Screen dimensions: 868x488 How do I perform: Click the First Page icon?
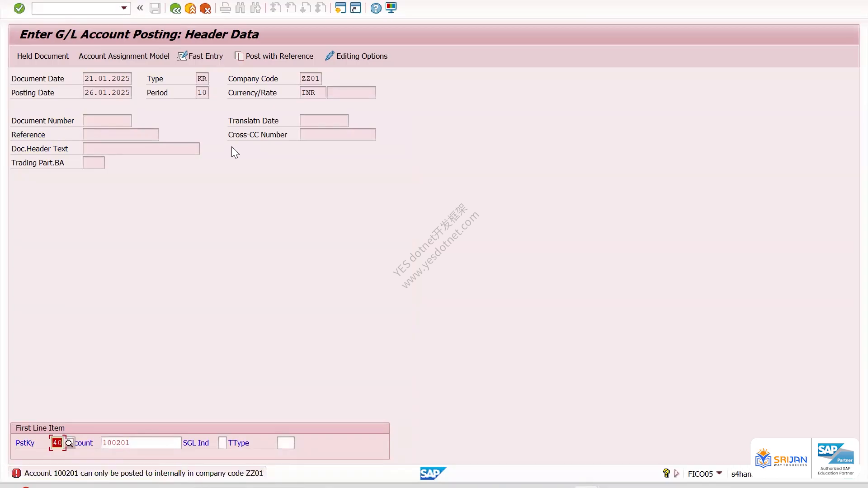[275, 8]
